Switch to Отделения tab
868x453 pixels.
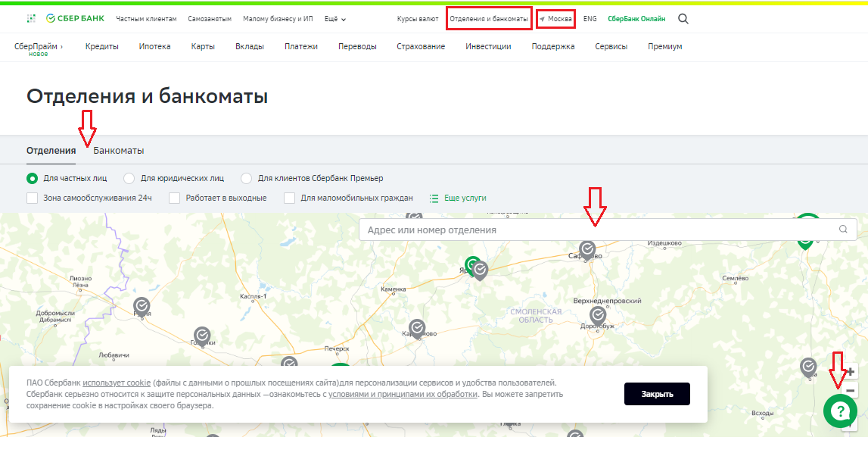(51, 150)
